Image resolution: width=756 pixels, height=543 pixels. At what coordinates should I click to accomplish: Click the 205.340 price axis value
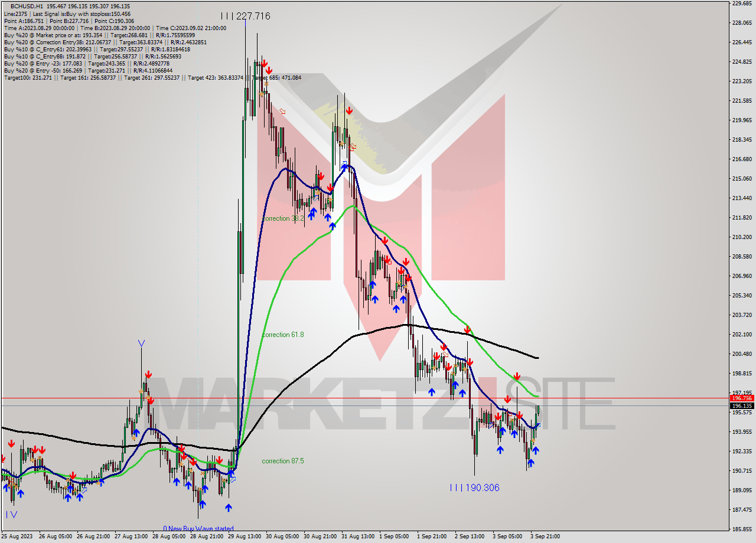pyautogui.click(x=742, y=296)
